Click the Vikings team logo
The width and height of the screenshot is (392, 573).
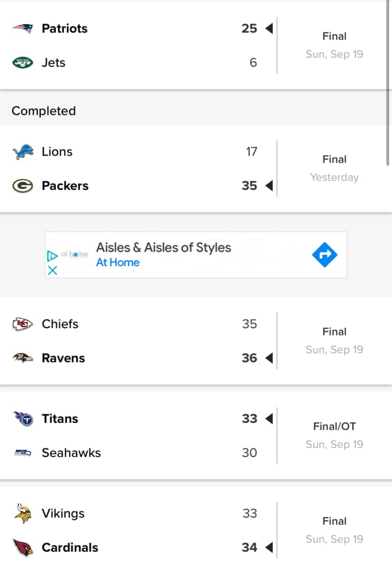(x=22, y=513)
